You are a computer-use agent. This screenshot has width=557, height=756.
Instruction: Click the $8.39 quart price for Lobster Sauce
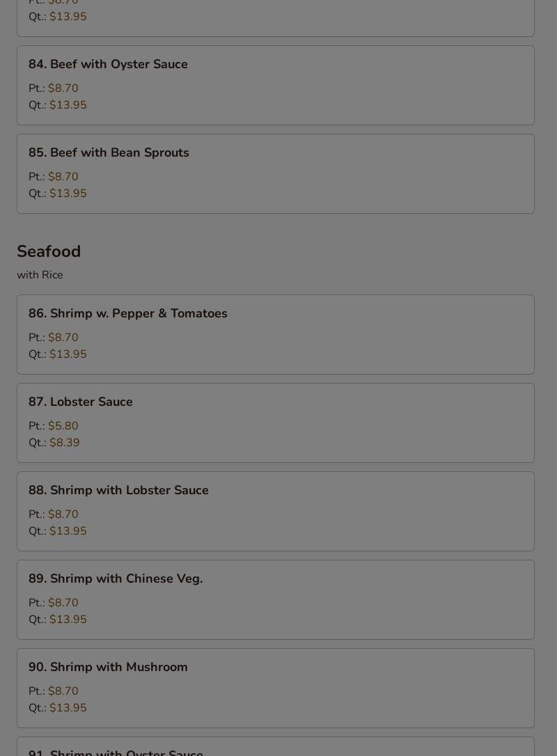(65, 443)
